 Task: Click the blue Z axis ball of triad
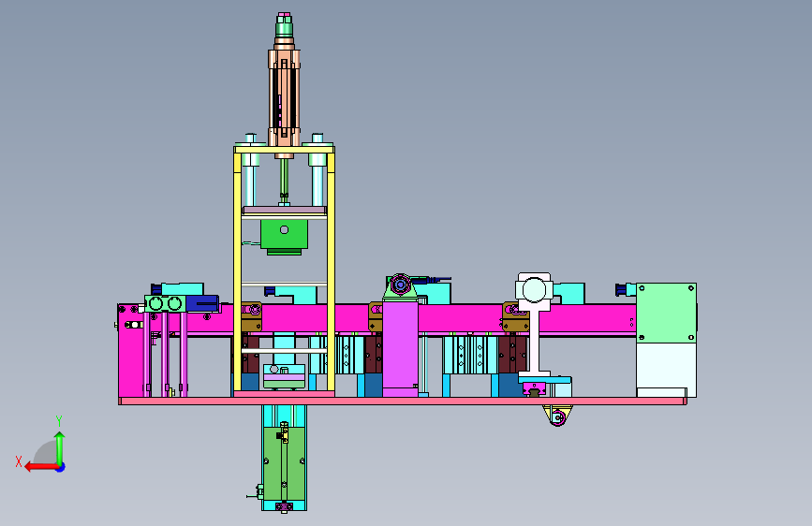coord(61,467)
